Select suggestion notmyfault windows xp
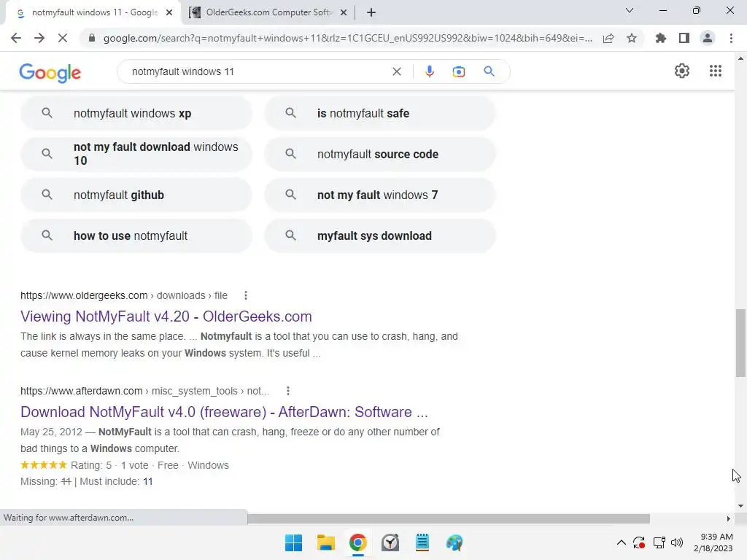 pyautogui.click(x=136, y=113)
